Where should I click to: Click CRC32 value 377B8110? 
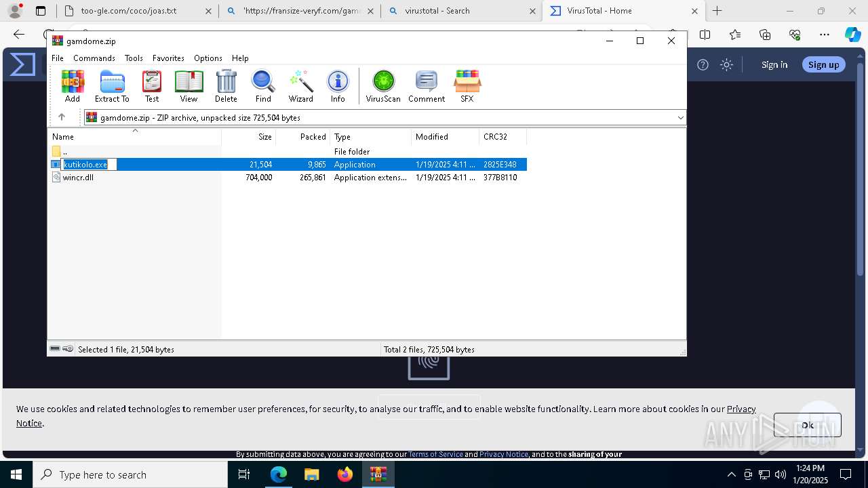(x=500, y=178)
